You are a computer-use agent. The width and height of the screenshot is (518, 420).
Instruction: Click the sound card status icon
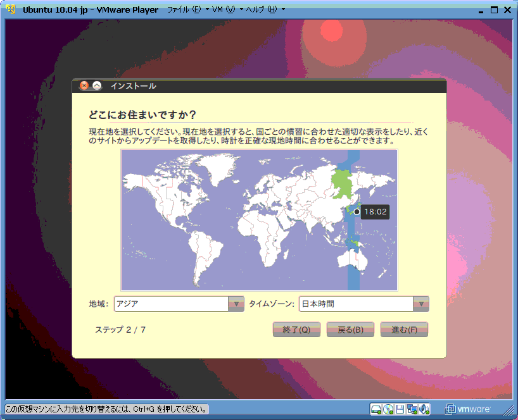pos(424,409)
